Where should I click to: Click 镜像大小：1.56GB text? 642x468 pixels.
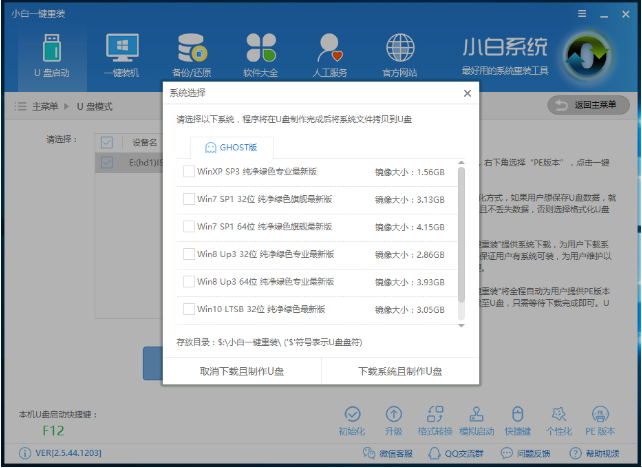[410, 172]
